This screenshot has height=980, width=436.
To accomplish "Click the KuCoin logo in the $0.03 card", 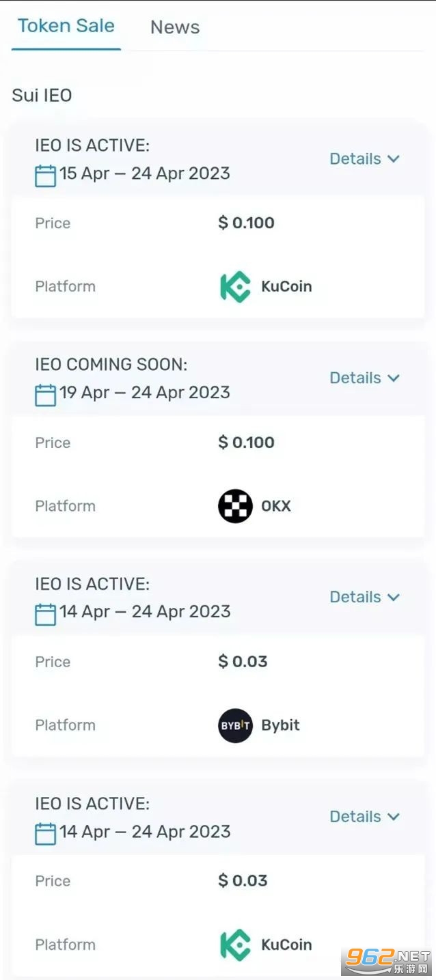I will coord(235,945).
